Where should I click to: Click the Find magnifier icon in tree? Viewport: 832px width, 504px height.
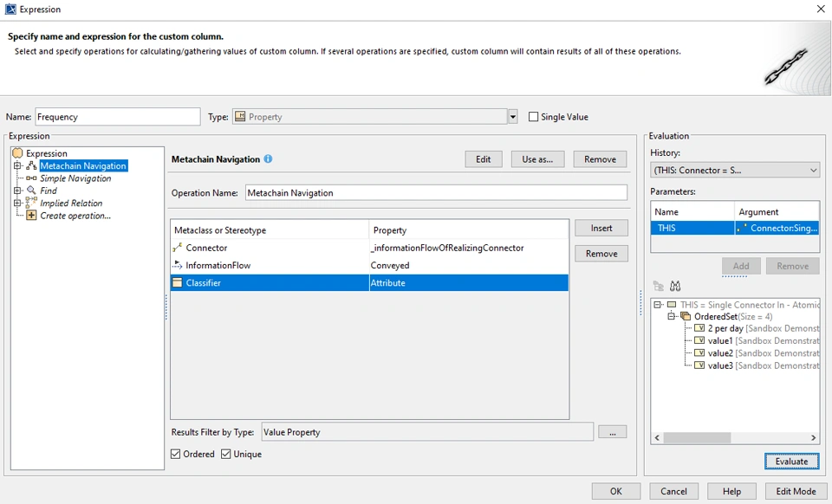[x=31, y=191]
